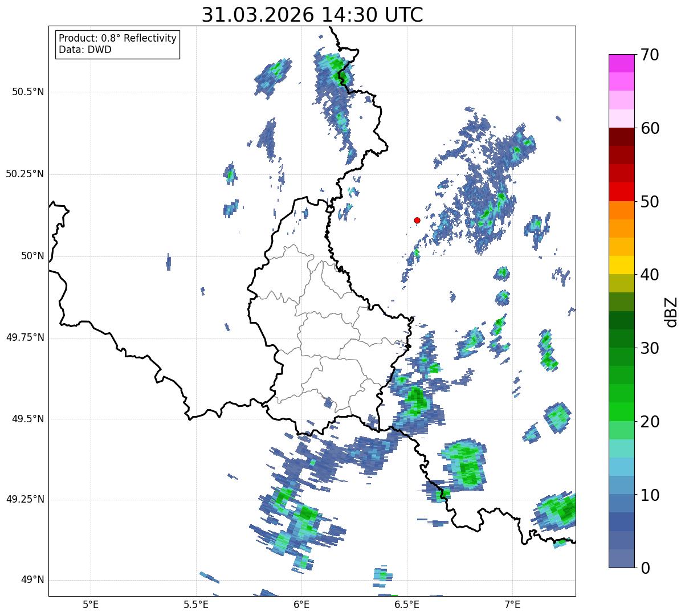
Task: Click the title text '31.03.2026 14:30 UTC'
Action: tap(312, 15)
